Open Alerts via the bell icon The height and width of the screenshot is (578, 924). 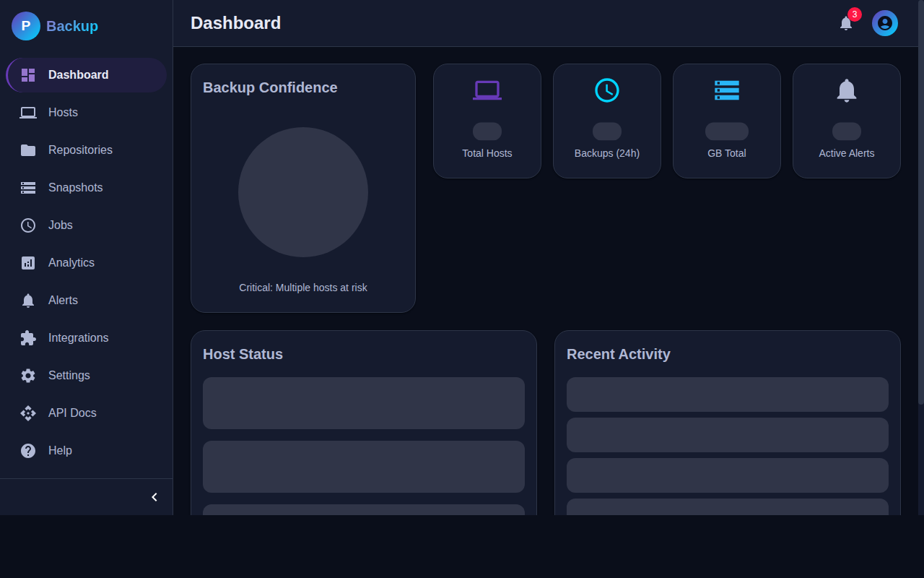click(x=27, y=300)
